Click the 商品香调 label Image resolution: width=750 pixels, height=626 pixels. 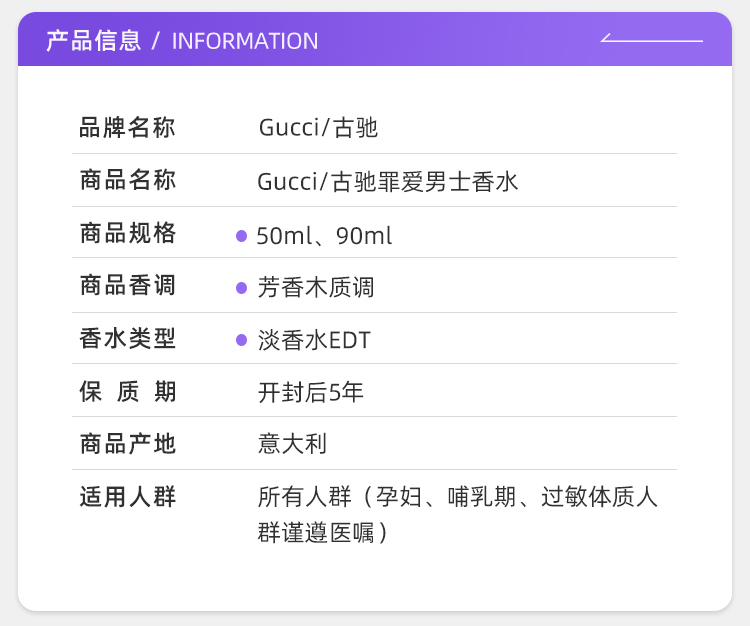127,286
